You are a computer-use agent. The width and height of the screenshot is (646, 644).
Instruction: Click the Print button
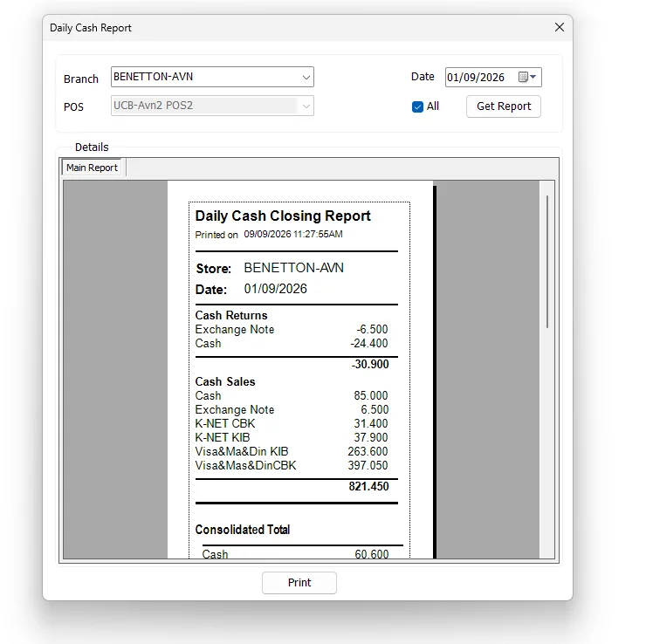(299, 583)
